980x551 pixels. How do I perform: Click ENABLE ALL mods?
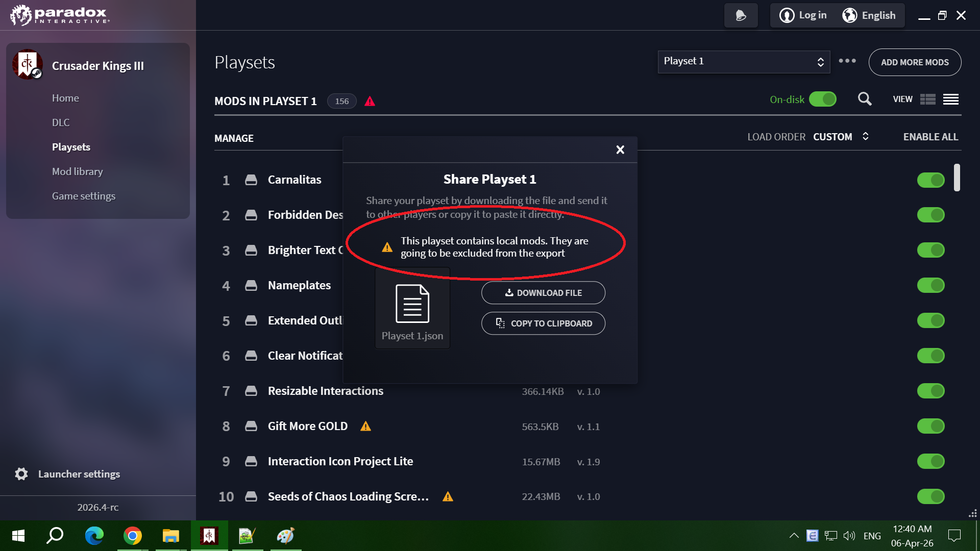click(x=930, y=137)
